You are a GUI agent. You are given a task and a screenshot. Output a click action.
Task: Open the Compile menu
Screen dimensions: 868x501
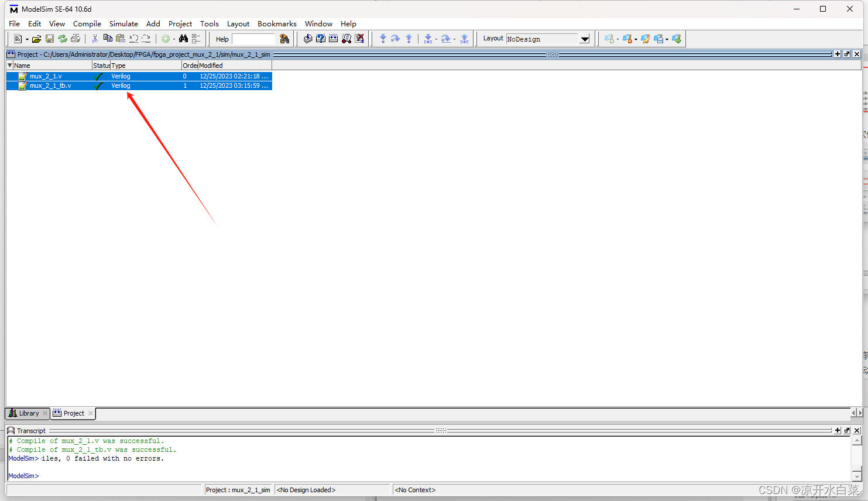pos(87,24)
